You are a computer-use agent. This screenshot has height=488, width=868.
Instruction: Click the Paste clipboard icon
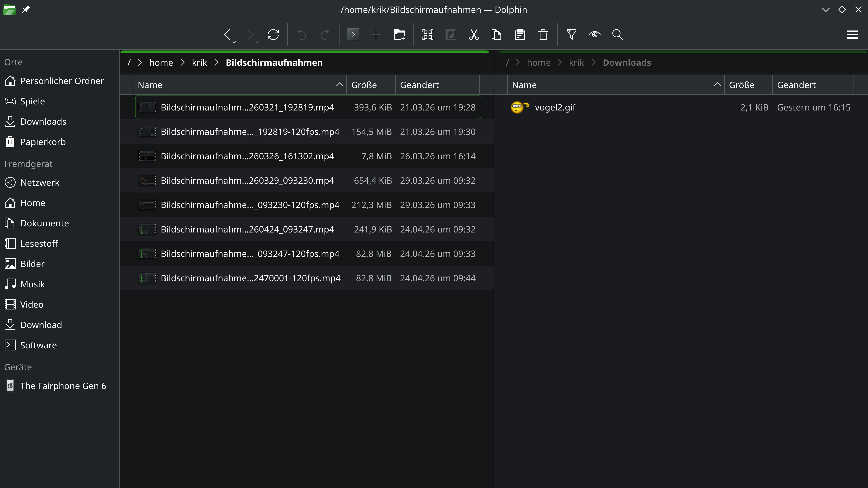(520, 34)
